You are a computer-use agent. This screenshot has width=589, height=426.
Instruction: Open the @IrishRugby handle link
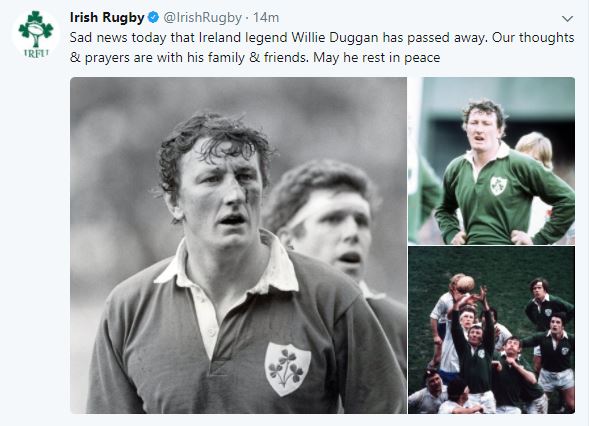[202, 17]
